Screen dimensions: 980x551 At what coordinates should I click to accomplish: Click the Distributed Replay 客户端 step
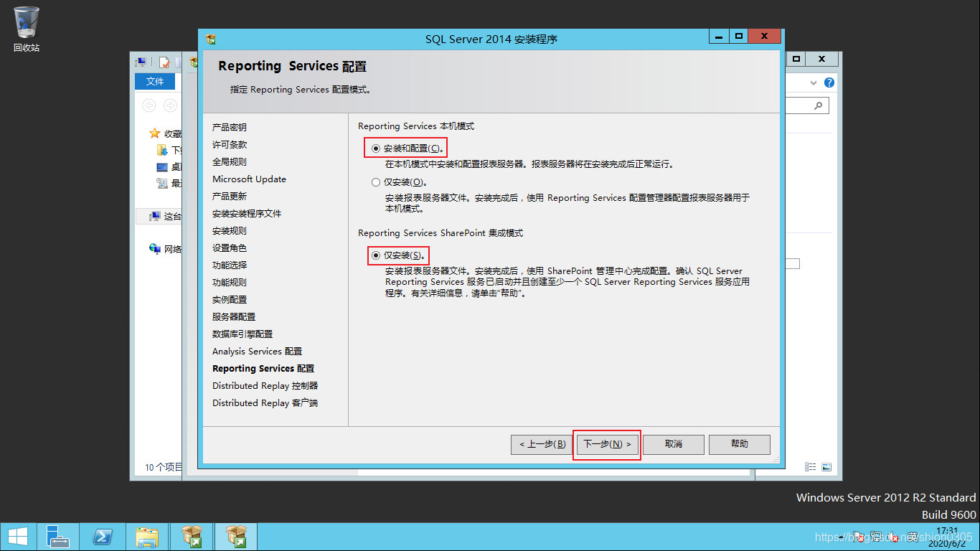coord(265,402)
